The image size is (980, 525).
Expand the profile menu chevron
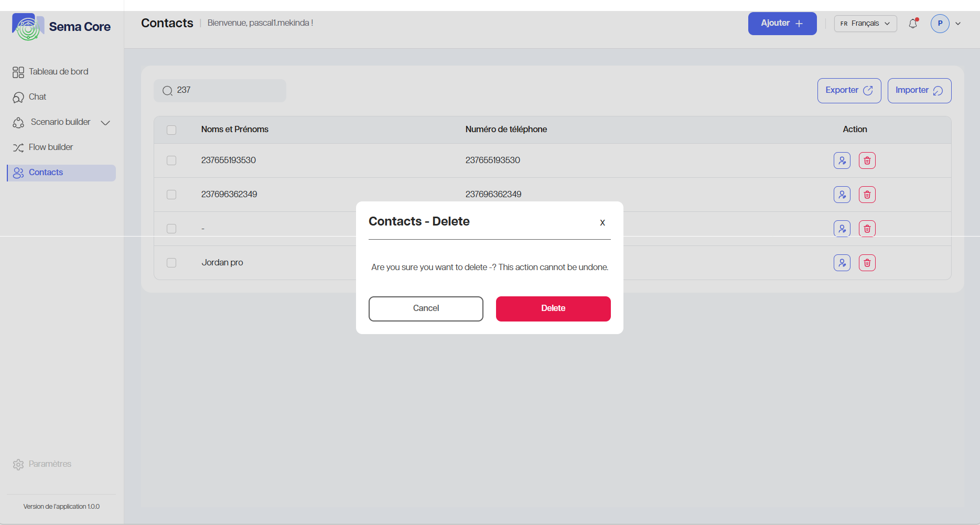click(958, 24)
